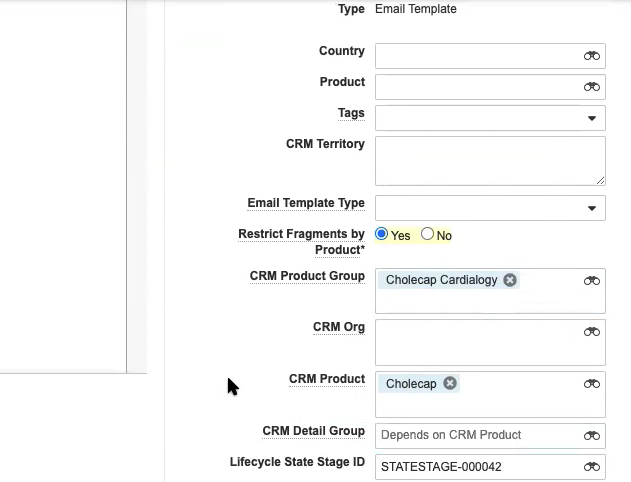Screen dimensions: 631x482
Task: Expand the Email Template Type dropdown
Action: coord(593,209)
